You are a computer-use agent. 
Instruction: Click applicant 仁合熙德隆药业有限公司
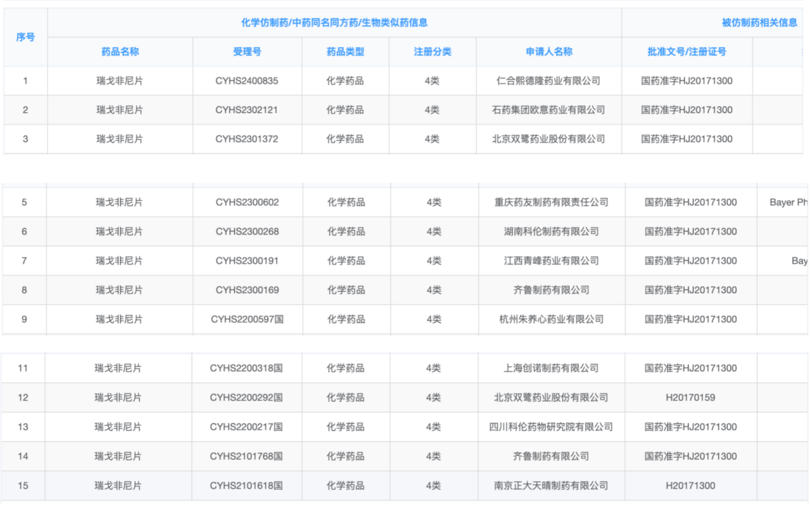(x=549, y=81)
